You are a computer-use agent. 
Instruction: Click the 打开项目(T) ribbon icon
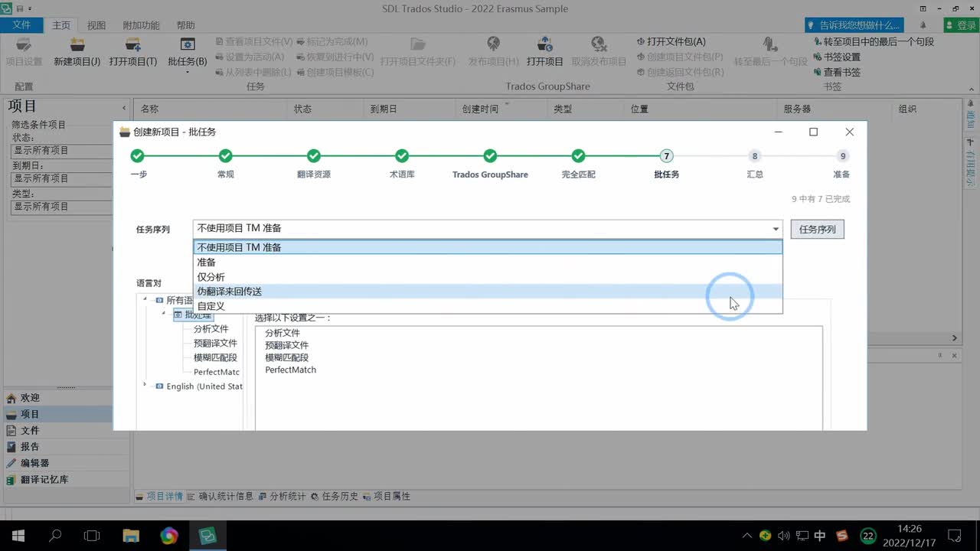tap(133, 52)
